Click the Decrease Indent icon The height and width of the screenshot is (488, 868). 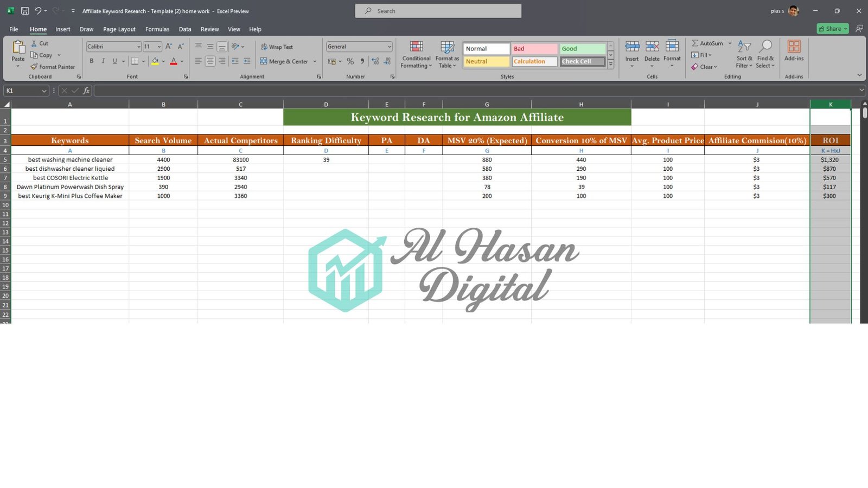[x=235, y=61]
